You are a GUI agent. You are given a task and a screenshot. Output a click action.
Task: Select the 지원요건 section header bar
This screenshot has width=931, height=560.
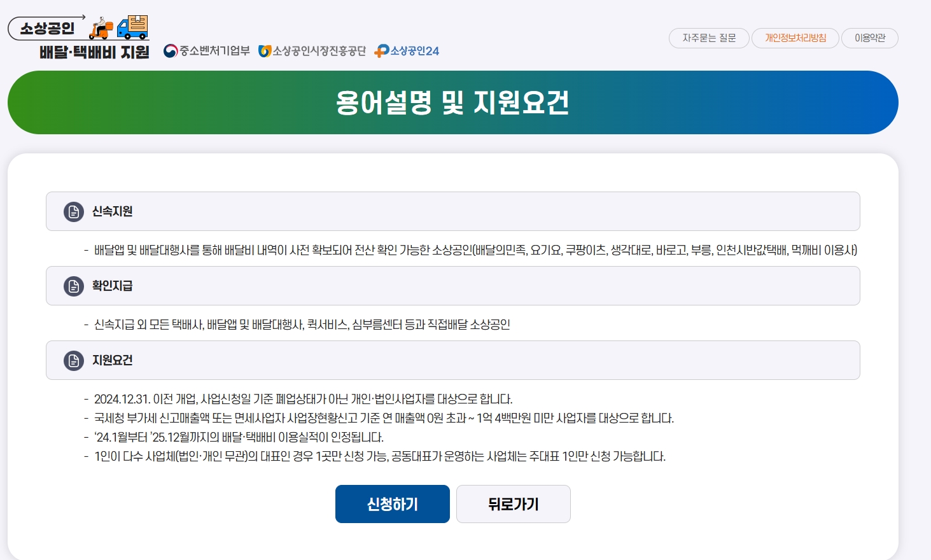click(x=452, y=360)
